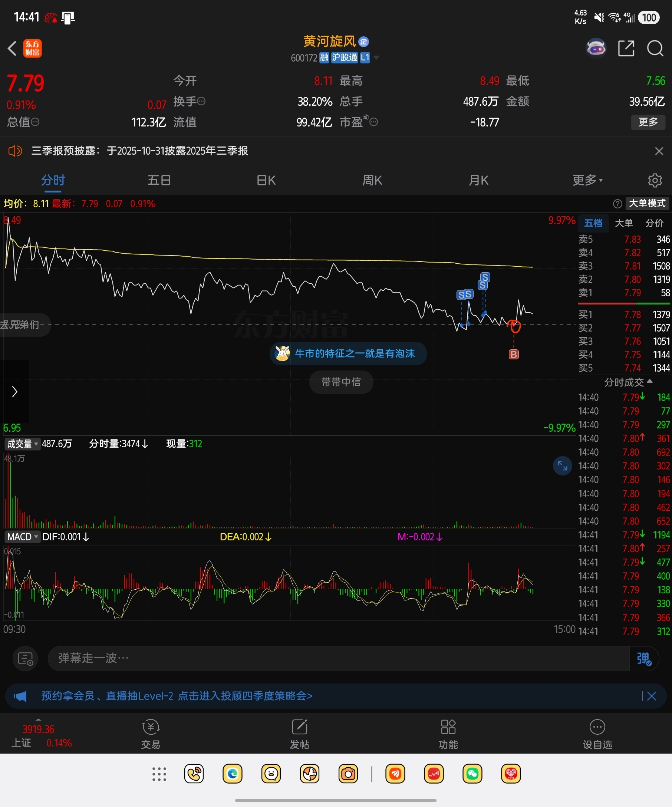Tap the megaphone icon in promo banner
This screenshot has height=807, width=672.
20,696
